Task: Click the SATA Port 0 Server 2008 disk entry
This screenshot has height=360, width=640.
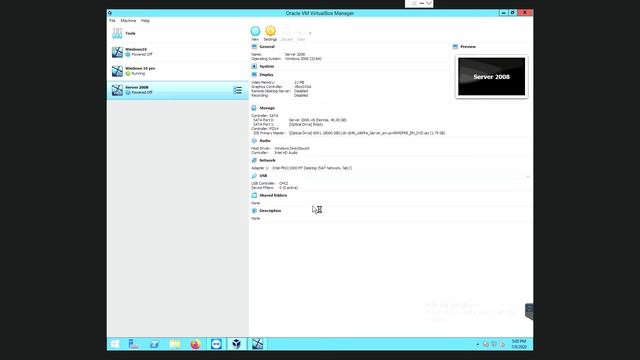Action: (x=318, y=120)
